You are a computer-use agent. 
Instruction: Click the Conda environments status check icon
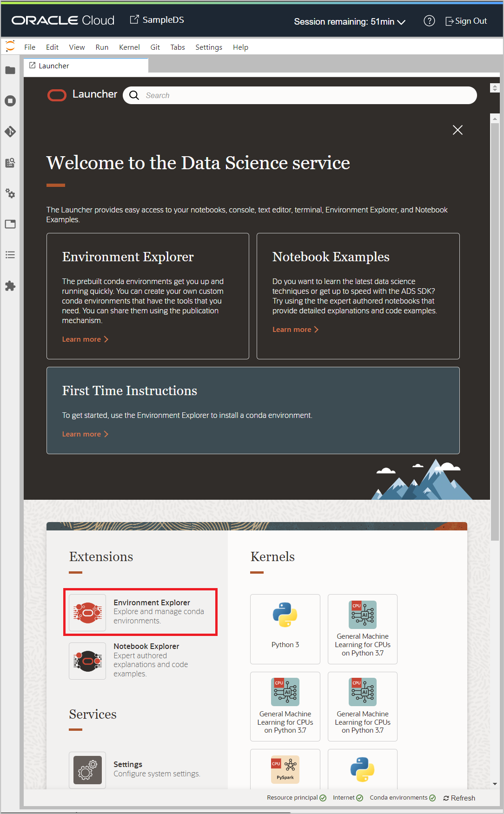tap(432, 798)
